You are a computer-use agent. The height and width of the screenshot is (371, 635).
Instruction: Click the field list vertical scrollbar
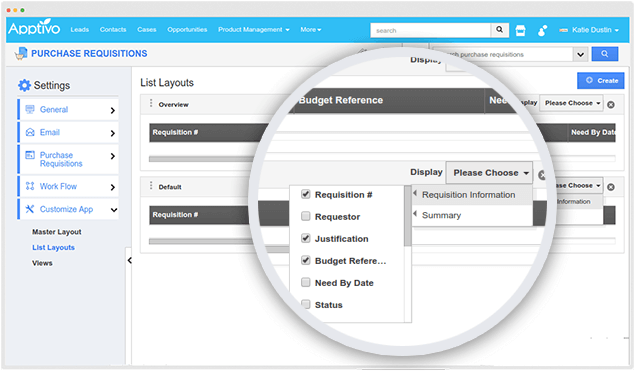408,216
